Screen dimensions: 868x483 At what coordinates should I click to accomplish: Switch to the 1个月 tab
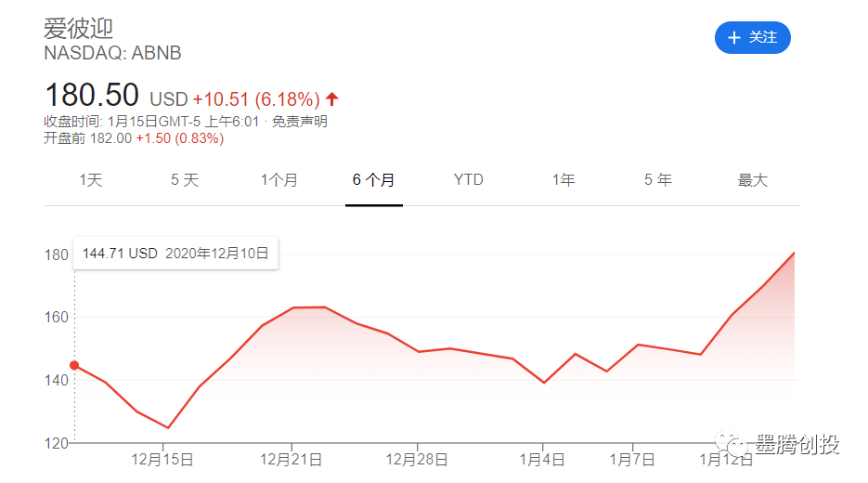pos(279,180)
